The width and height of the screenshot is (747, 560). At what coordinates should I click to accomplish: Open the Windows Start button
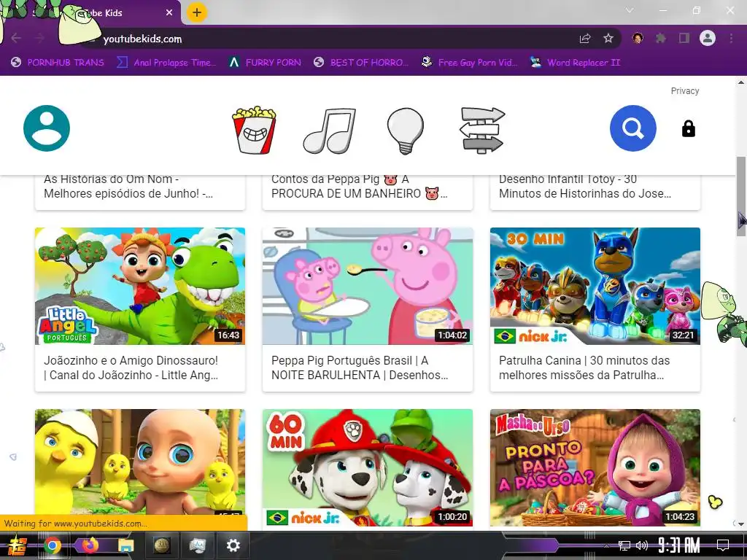coord(18,545)
